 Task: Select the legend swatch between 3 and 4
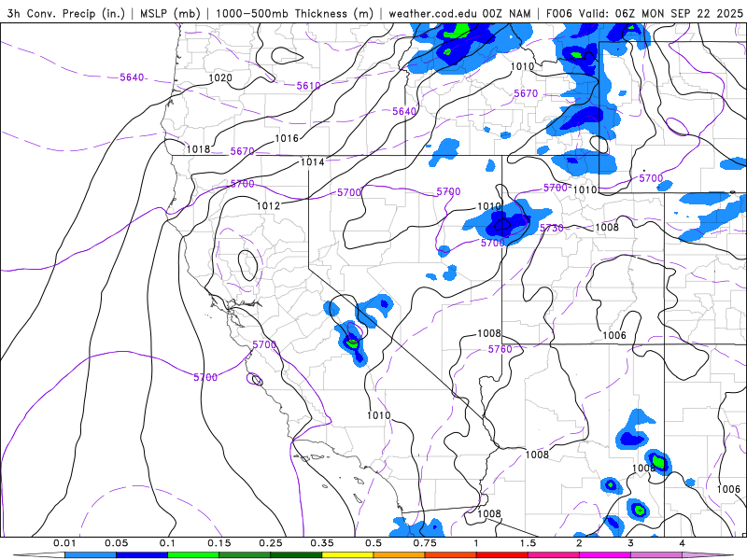tap(656, 555)
